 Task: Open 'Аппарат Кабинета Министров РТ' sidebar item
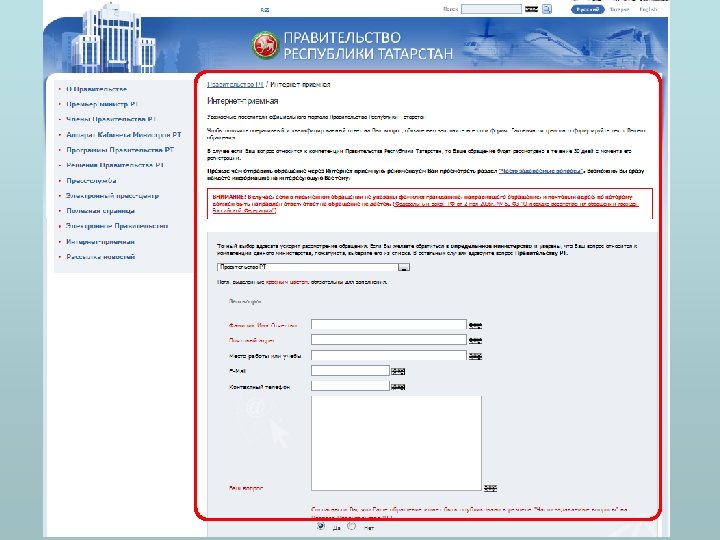coord(124,135)
